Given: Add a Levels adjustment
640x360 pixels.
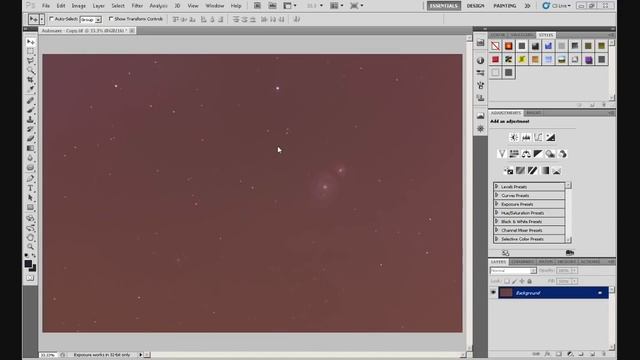Looking at the screenshot, I should point(526,138).
